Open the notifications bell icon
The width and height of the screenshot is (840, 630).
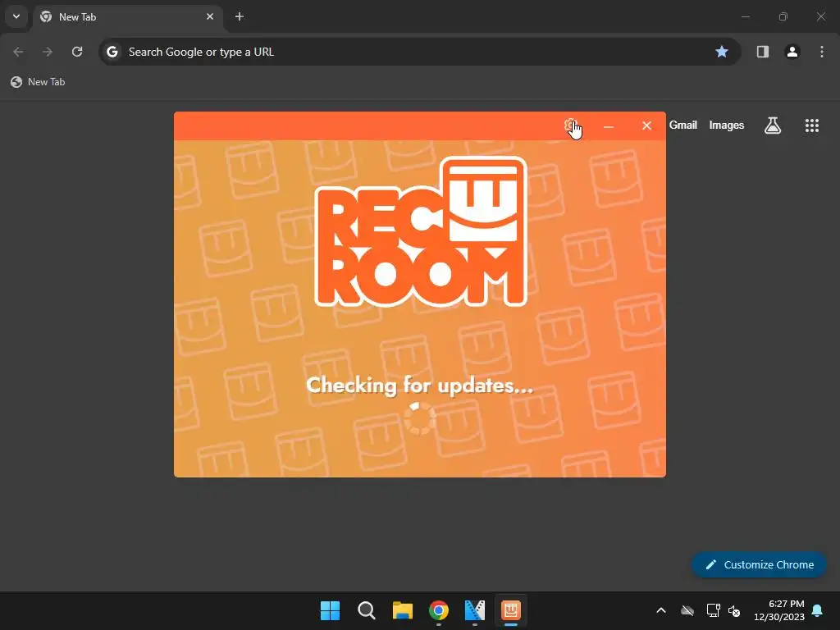818,610
